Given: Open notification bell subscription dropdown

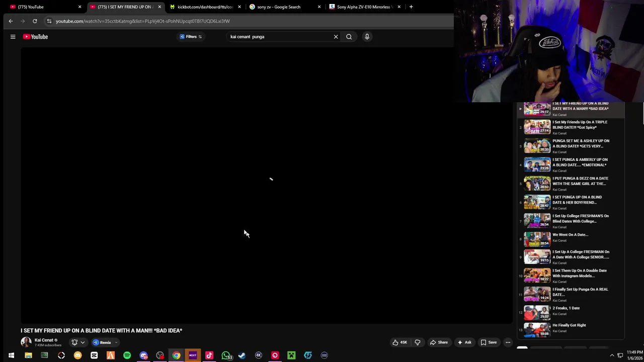Looking at the screenshot, I should tap(78, 342).
